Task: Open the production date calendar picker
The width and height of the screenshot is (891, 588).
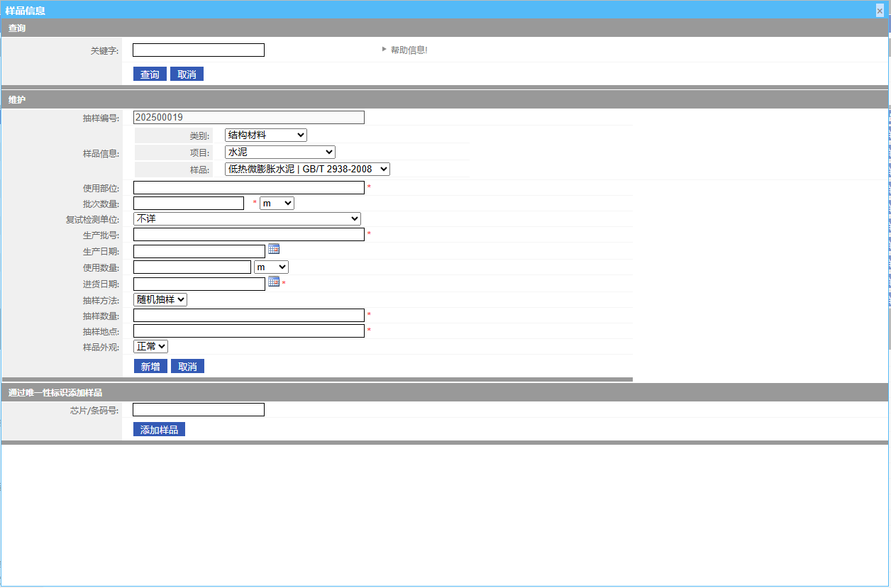Action: click(x=274, y=249)
